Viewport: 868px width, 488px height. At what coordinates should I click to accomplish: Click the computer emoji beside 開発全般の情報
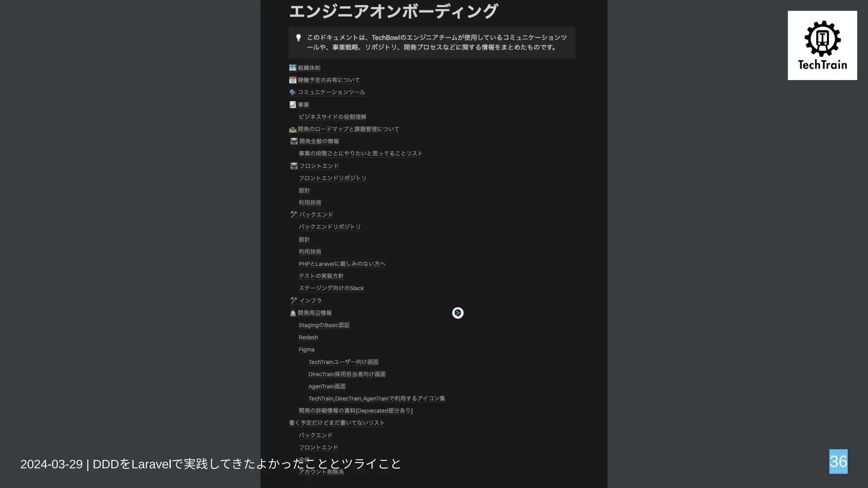[294, 141]
